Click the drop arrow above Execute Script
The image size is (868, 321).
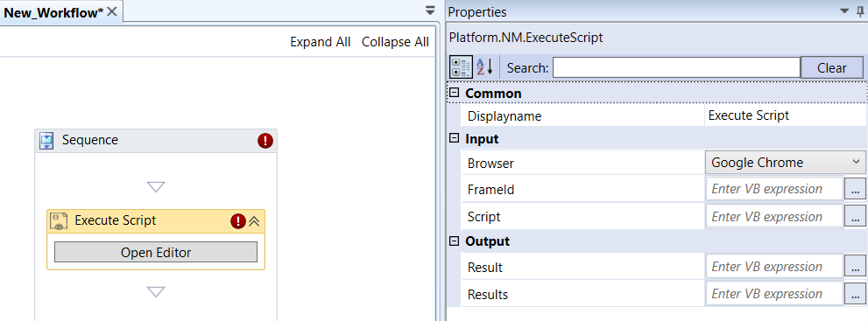coord(156,187)
